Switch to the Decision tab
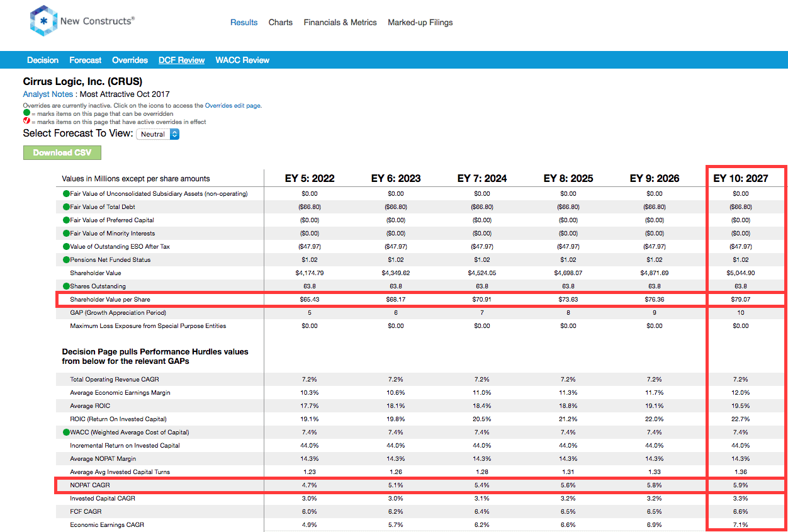Image resolution: width=788 pixels, height=532 pixels. click(43, 60)
